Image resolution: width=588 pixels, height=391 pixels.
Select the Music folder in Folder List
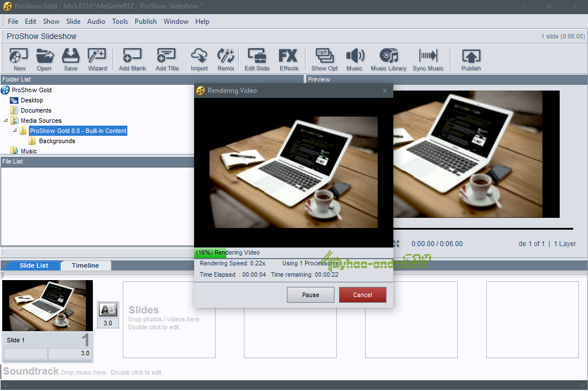(29, 151)
